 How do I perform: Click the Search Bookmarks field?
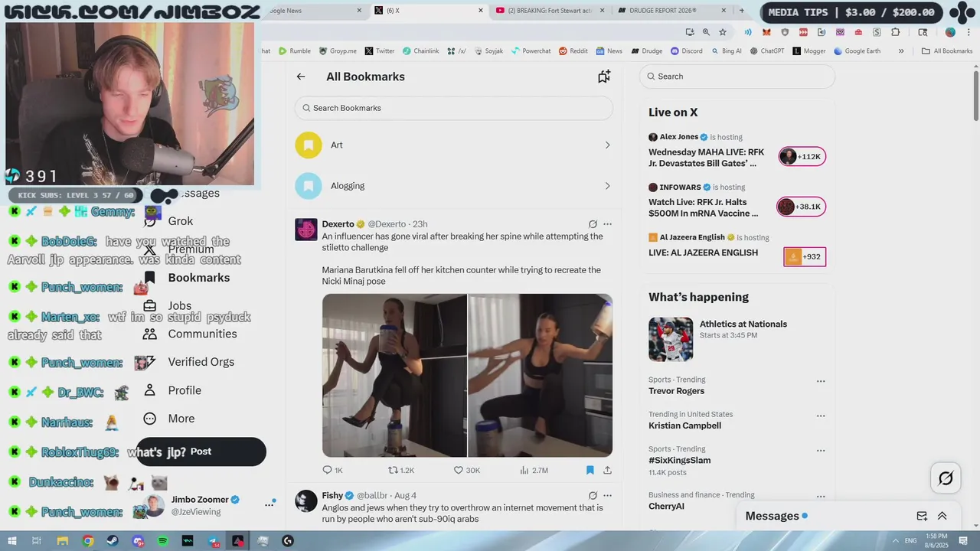[x=454, y=108]
